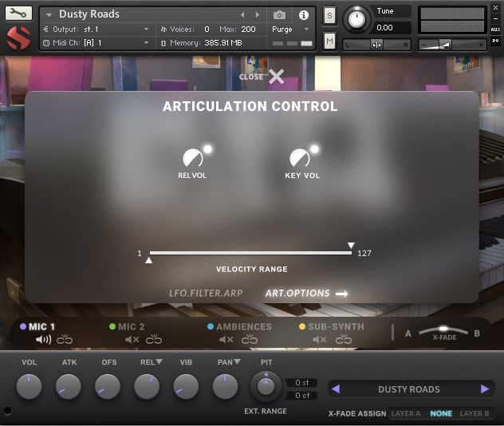The width and height of the screenshot is (504, 426).
Task: Click the 0 st semitone value
Action: [301, 383]
